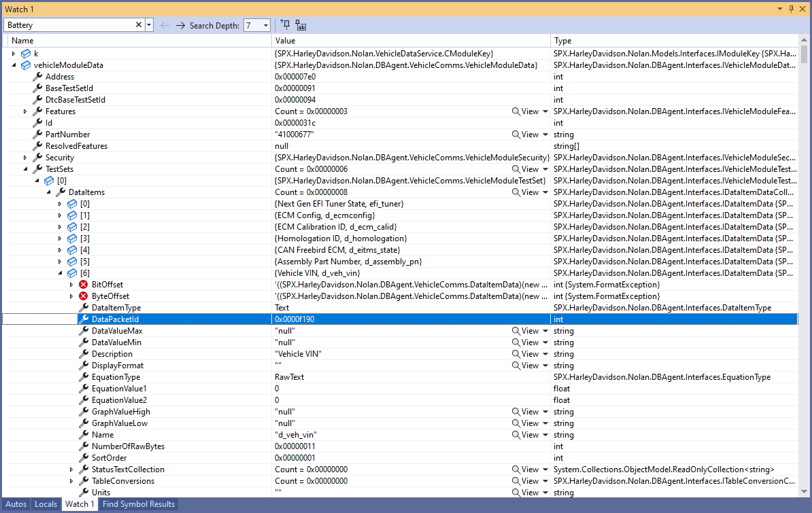Screen dimensions: 812x513
Task: Click error icon beside BitOffset
Action: pyautogui.click(x=83, y=285)
